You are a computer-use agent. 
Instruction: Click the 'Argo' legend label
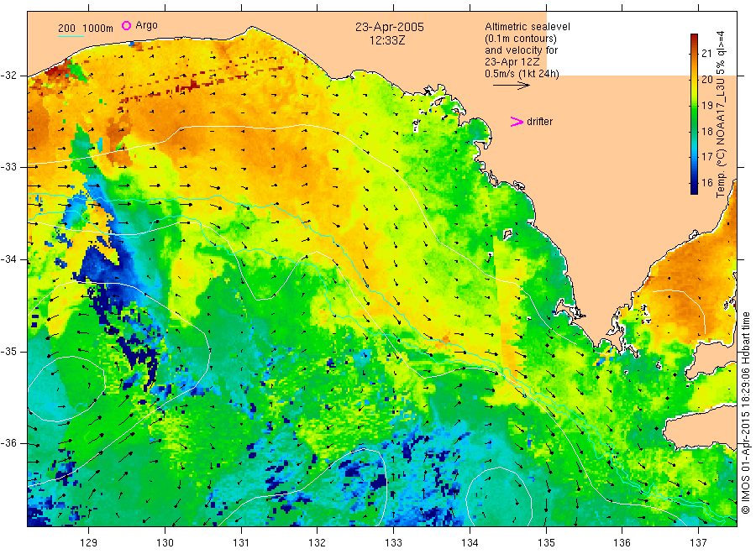tap(146, 25)
